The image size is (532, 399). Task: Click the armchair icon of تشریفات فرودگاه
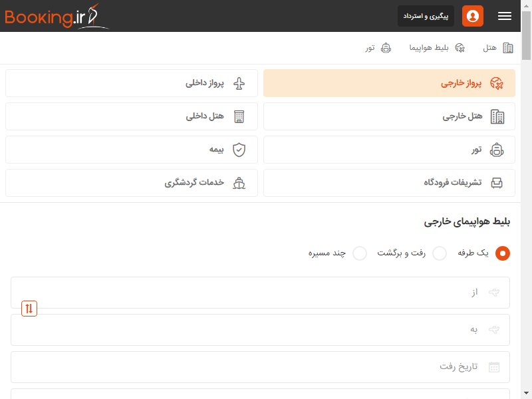[497, 183]
